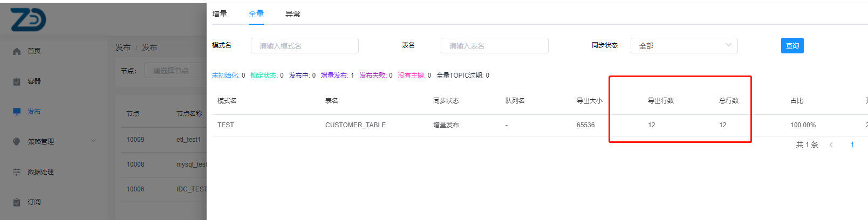This screenshot has height=220, width=868.
Task: Click the ZD logo icon
Action: click(28, 19)
